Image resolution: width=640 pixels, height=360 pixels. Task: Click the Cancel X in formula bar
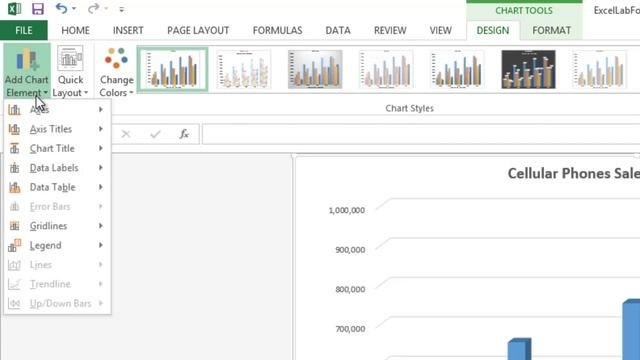click(x=126, y=134)
